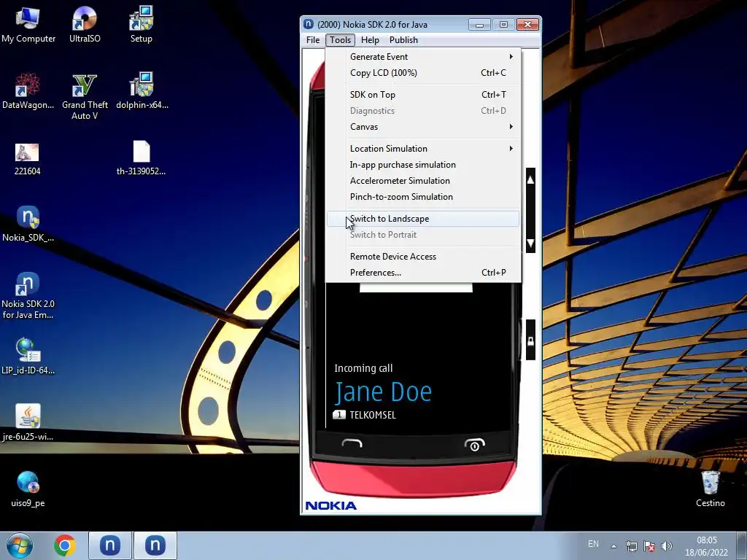The image size is (747, 560).
Task: Select the uiso9_pe desktop icon
Action: pyautogui.click(x=28, y=489)
